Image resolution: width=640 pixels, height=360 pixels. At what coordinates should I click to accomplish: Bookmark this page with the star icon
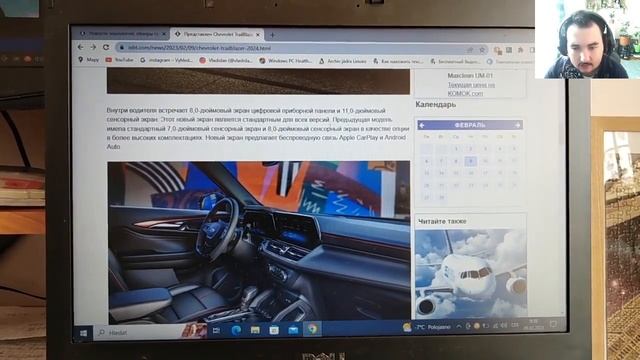click(482, 50)
